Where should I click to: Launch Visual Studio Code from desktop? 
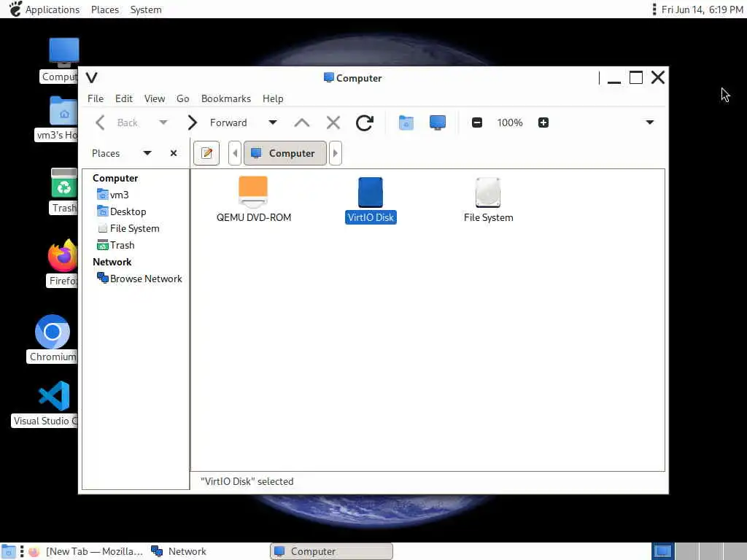(54, 396)
